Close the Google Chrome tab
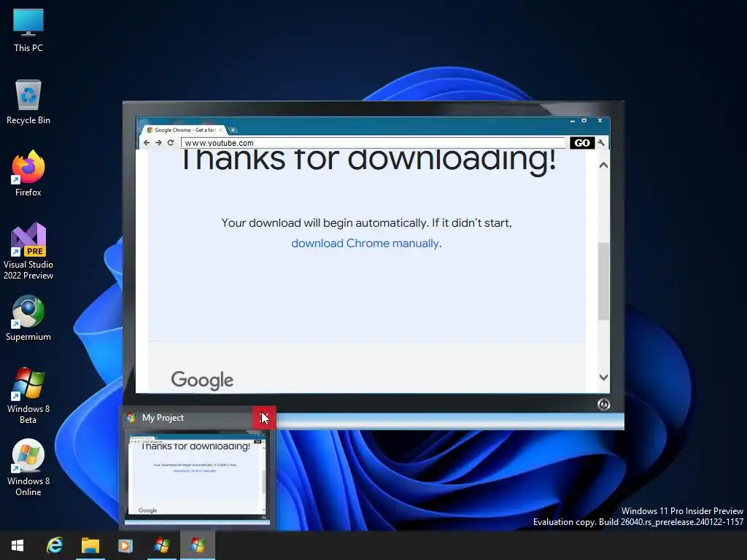Screen dimensions: 747x560 pos(220,130)
